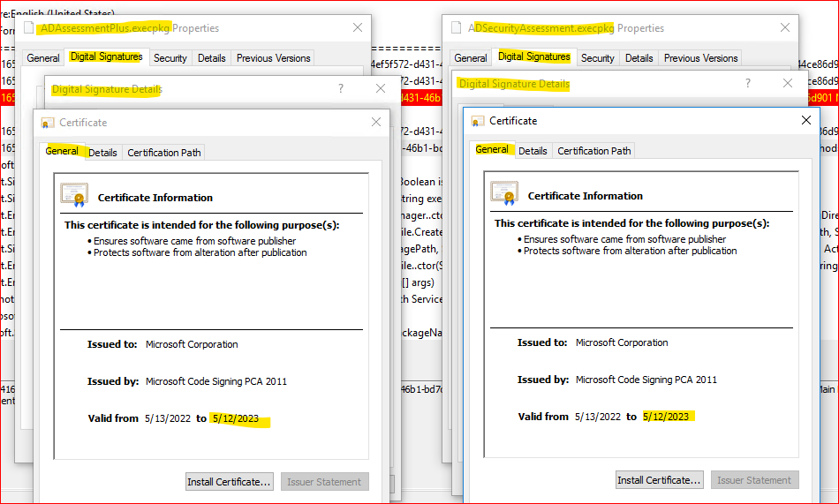Click help button in right Digital Signature Details
Image resolution: width=839 pixels, height=504 pixels.
coord(748,83)
